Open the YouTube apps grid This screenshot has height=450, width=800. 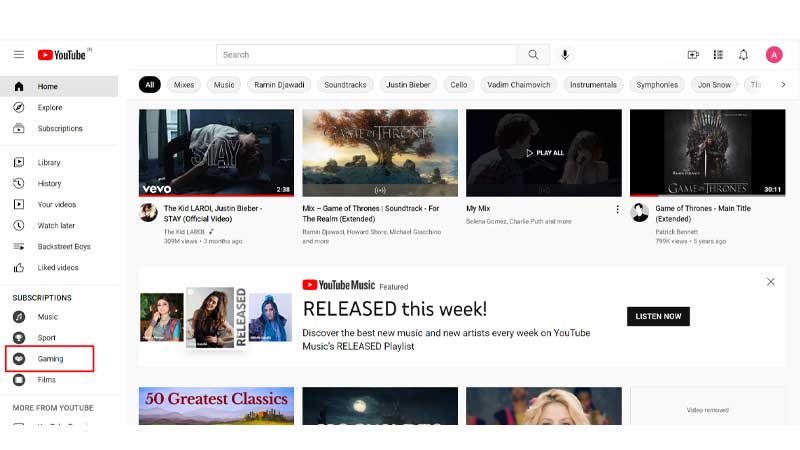pyautogui.click(x=718, y=55)
